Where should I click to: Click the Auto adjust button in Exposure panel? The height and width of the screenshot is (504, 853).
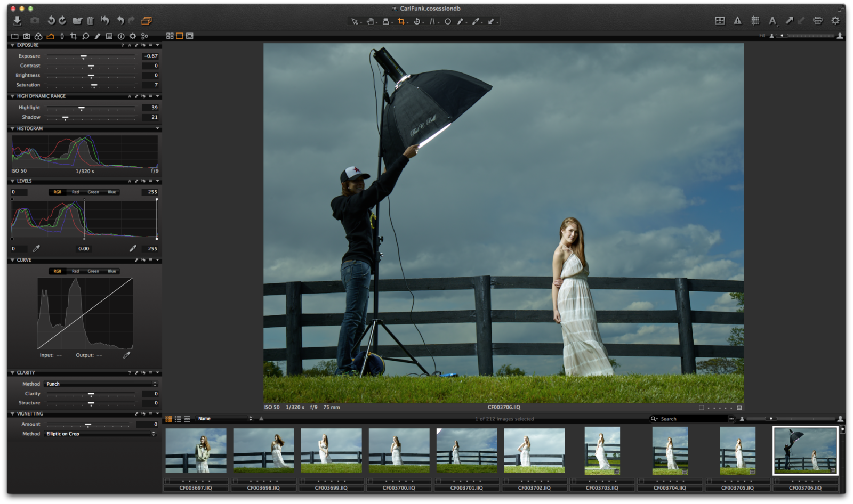click(x=130, y=45)
